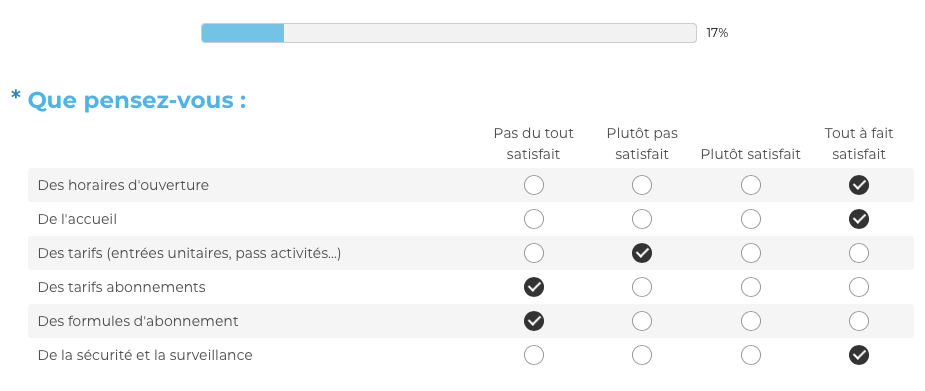
Task: Choose 'Tout à fait satisfait' for tarifs entrées unitaires
Action: tap(859, 254)
